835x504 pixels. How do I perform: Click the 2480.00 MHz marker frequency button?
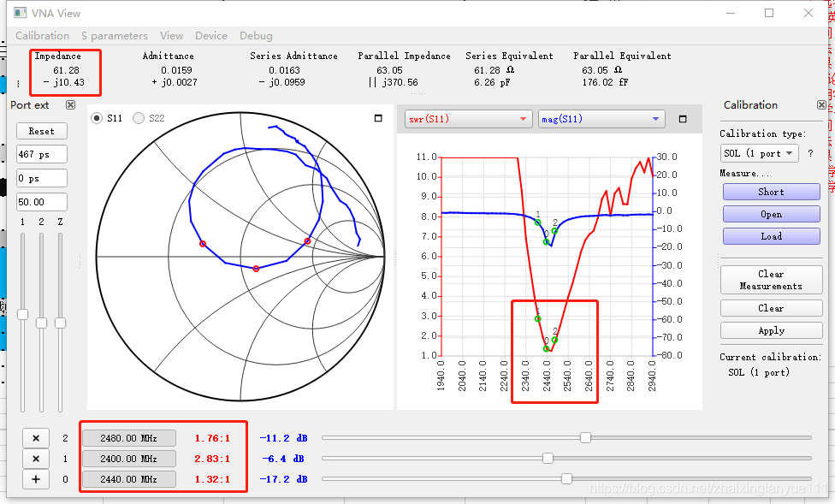point(129,438)
